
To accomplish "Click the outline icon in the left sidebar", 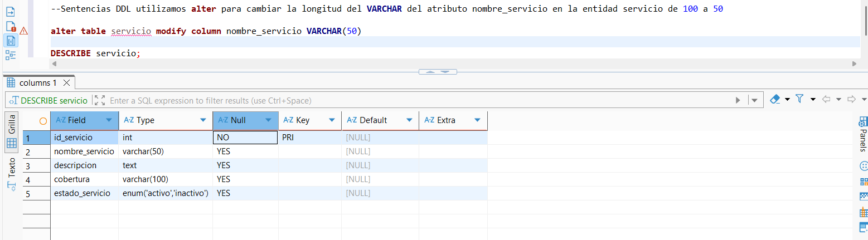I will click(11, 55).
